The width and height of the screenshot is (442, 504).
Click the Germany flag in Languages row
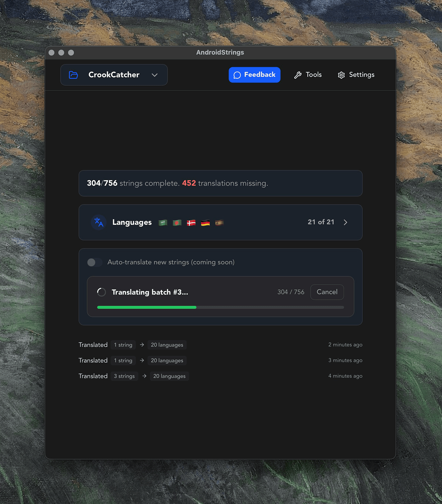pos(205,222)
